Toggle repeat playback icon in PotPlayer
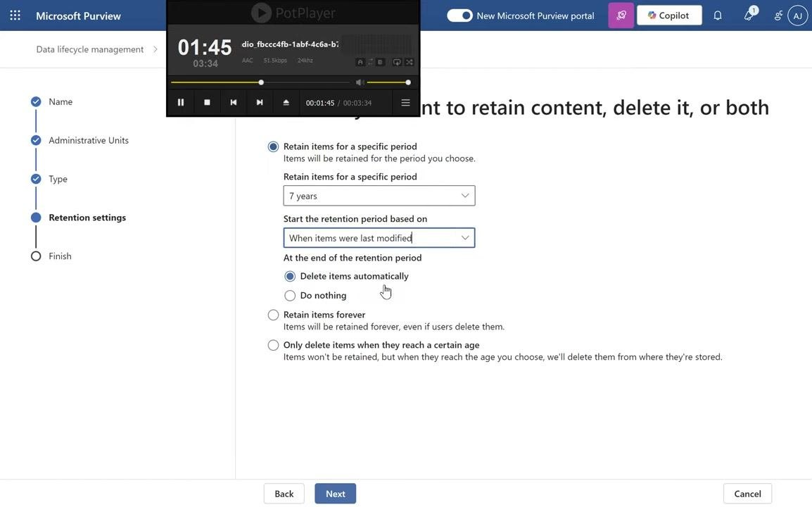Screen dimensions: 812x507 pos(397,62)
